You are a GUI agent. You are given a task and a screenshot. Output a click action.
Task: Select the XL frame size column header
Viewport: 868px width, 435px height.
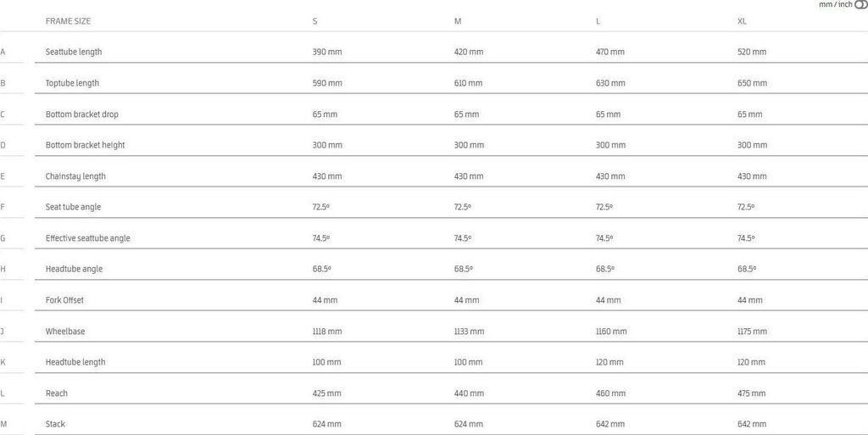pyautogui.click(x=743, y=21)
